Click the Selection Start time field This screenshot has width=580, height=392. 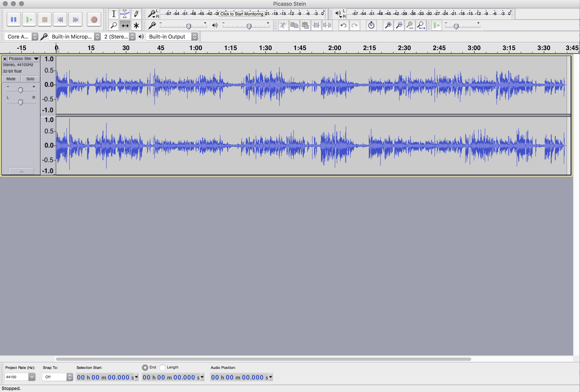[x=107, y=377]
